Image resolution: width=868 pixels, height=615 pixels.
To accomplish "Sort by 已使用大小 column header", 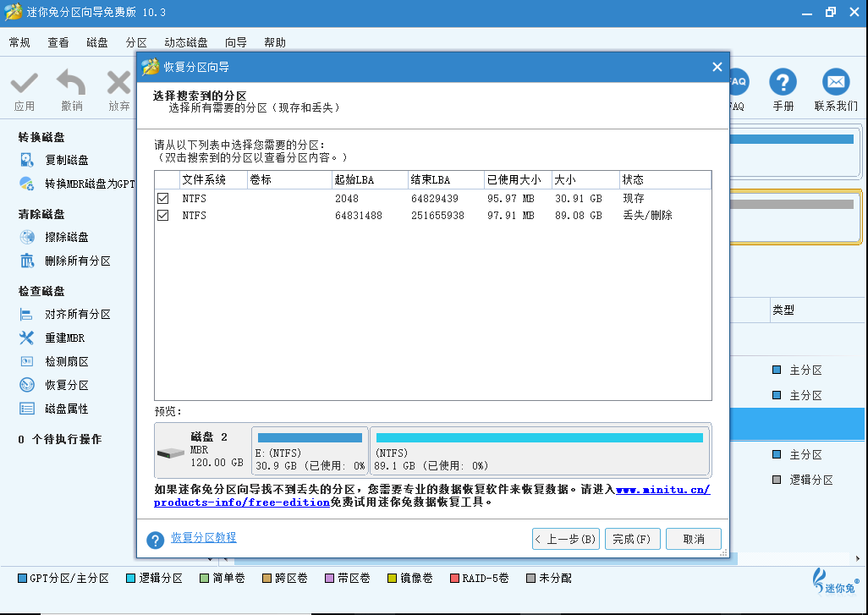I will tap(518, 180).
